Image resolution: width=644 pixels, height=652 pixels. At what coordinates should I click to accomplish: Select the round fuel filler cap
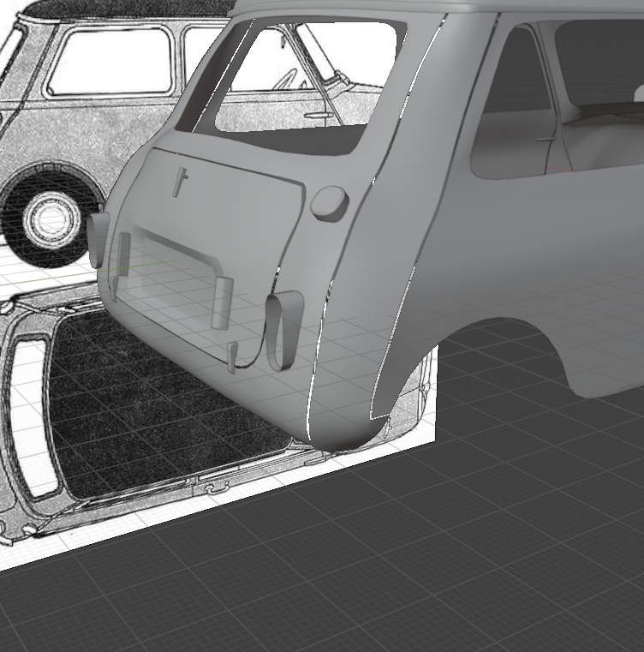[330, 203]
